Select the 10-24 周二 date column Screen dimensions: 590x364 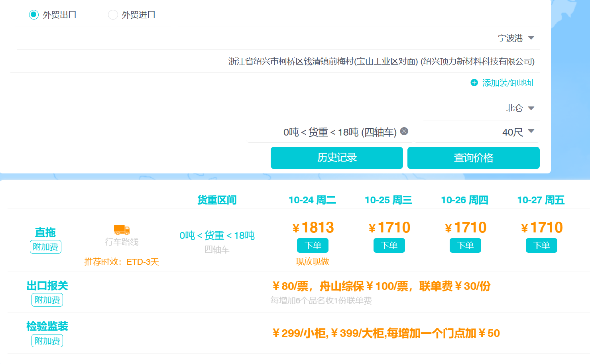[x=312, y=200]
